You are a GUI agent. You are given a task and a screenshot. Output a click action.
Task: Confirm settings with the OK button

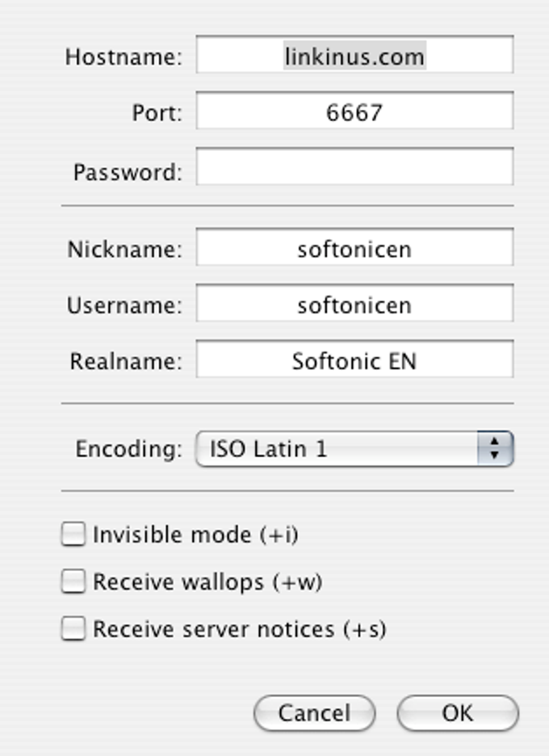coord(458,713)
